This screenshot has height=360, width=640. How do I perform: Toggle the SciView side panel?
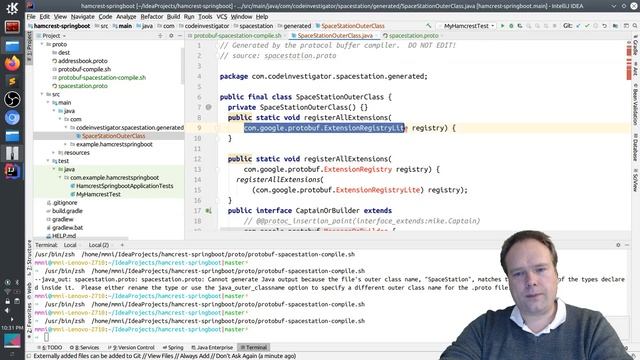[635, 180]
